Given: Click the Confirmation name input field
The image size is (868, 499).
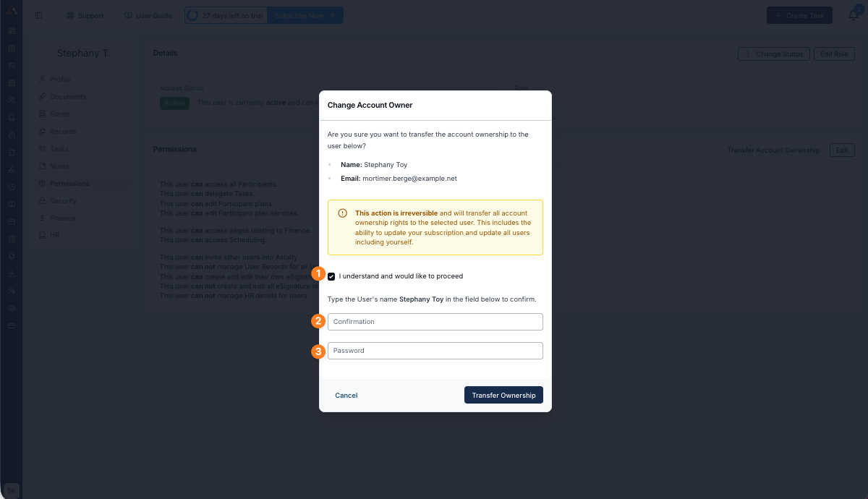Looking at the screenshot, I should 435,322.
